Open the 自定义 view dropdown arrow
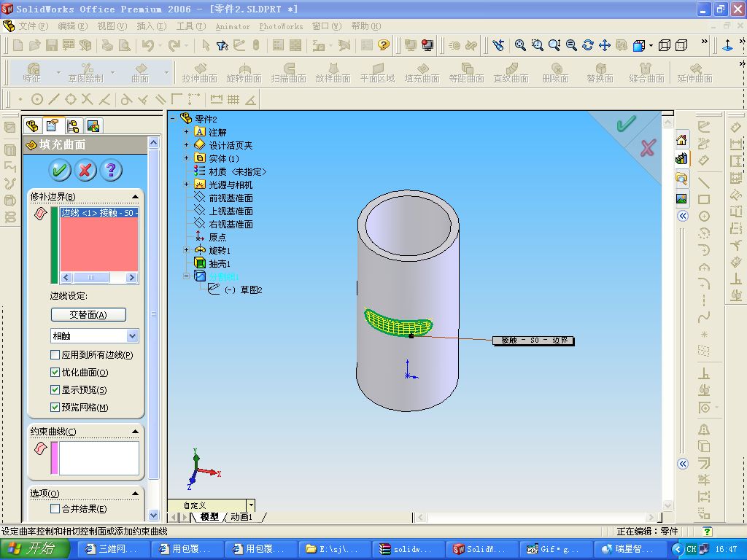This screenshot has width=747, height=560. 251,505
